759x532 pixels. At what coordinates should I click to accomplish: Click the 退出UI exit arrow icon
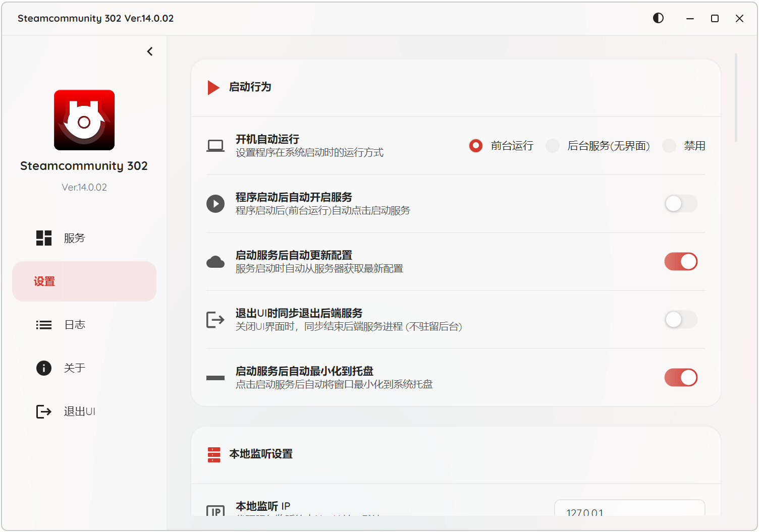coord(44,411)
